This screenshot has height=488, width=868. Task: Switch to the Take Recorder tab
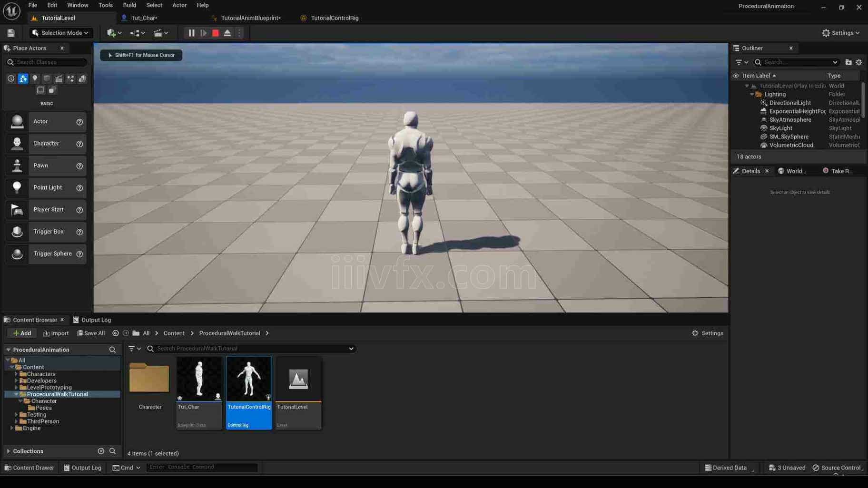[838, 171]
